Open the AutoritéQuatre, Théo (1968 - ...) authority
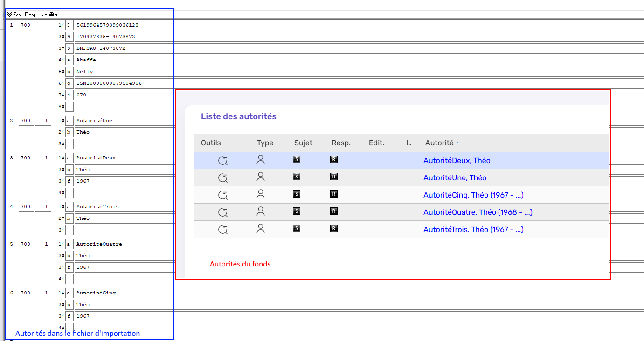This screenshot has height=341, width=644. coord(478,211)
